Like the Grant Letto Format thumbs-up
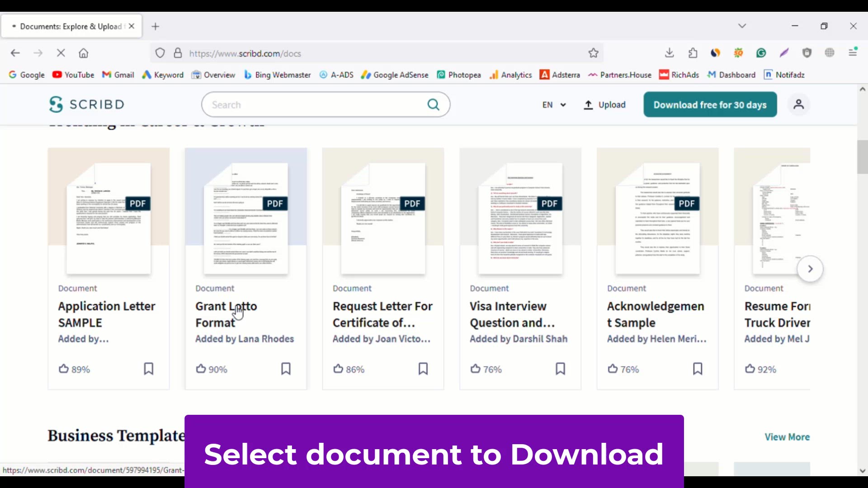The width and height of the screenshot is (868, 488). tap(201, 369)
